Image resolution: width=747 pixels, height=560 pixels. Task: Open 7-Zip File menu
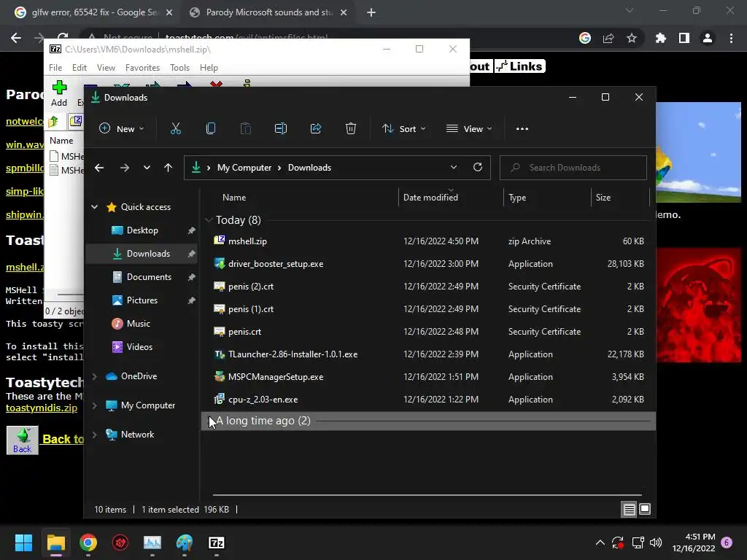coord(55,68)
